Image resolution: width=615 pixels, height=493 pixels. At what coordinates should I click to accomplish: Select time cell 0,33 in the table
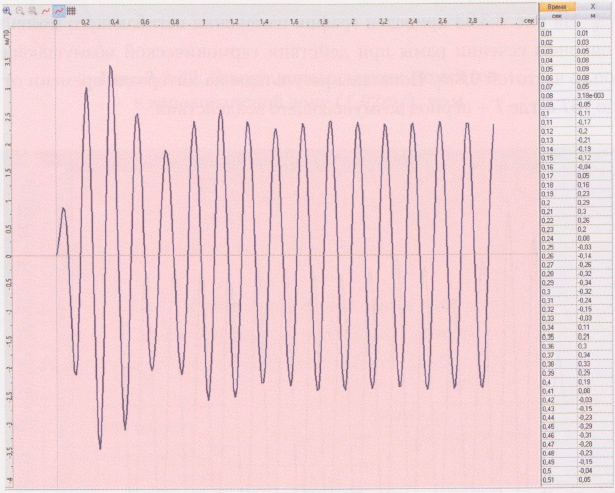(x=558, y=318)
